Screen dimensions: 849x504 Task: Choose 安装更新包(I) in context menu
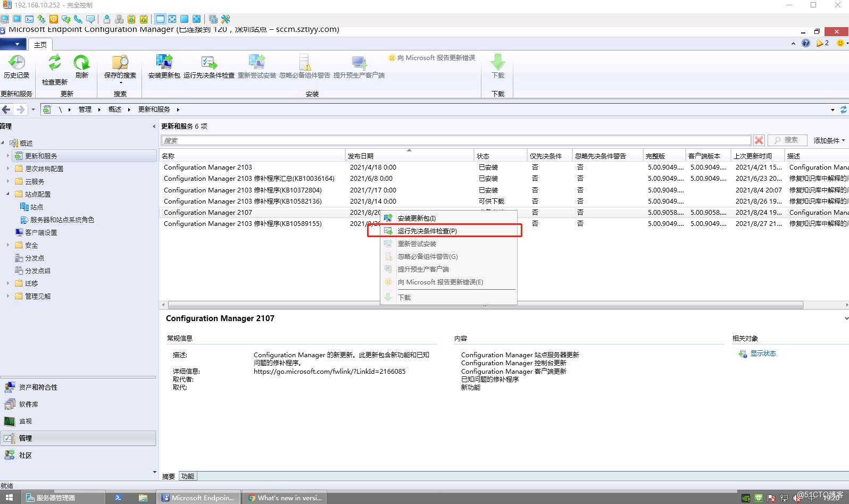tap(448, 218)
